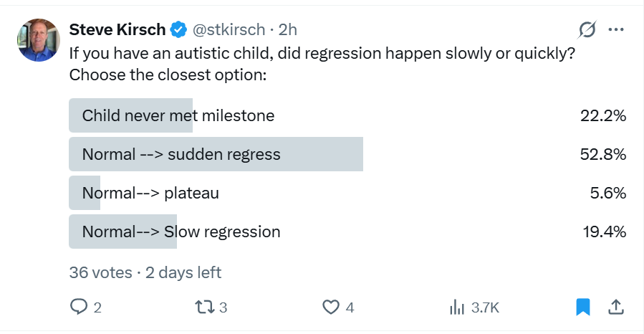Choose the Normal plateau poll option

pyautogui.click(x=347, y=193)
